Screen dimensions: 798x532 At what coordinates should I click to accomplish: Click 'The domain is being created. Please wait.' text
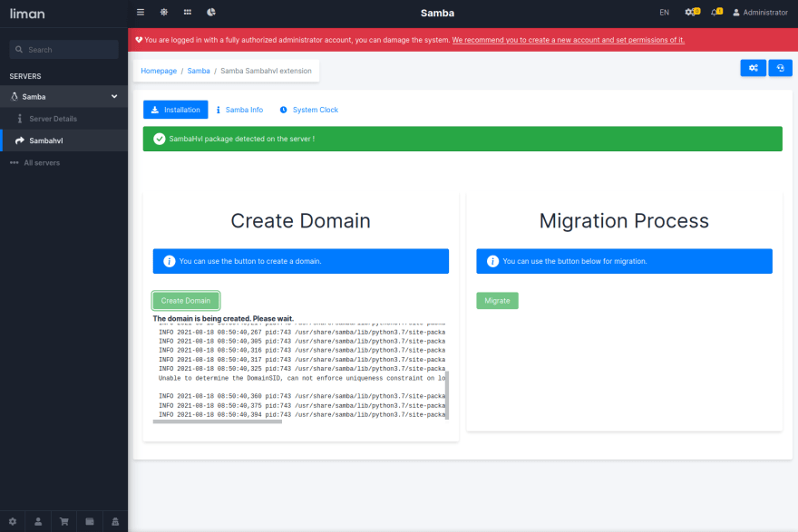point(223,319)
